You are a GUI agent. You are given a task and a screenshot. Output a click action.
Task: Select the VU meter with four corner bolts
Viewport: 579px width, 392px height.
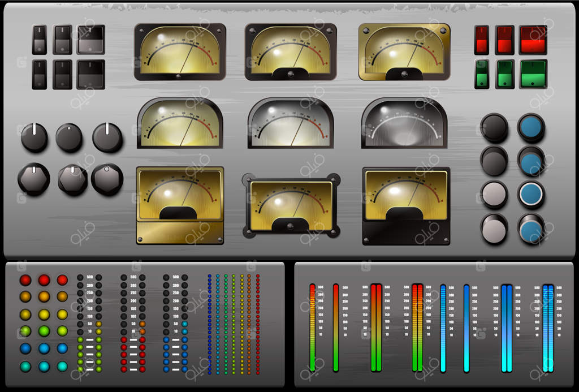point(291,205)
